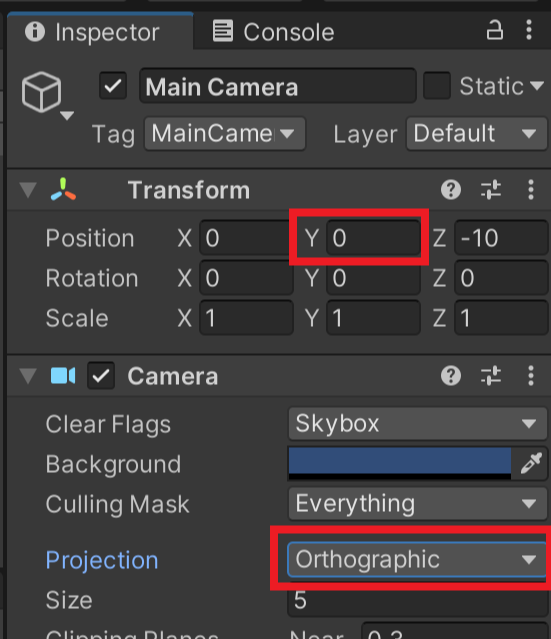Viewport: 551px width, 639px height.
Task: Click the Transform component axes icon
Action: point(63,189)
